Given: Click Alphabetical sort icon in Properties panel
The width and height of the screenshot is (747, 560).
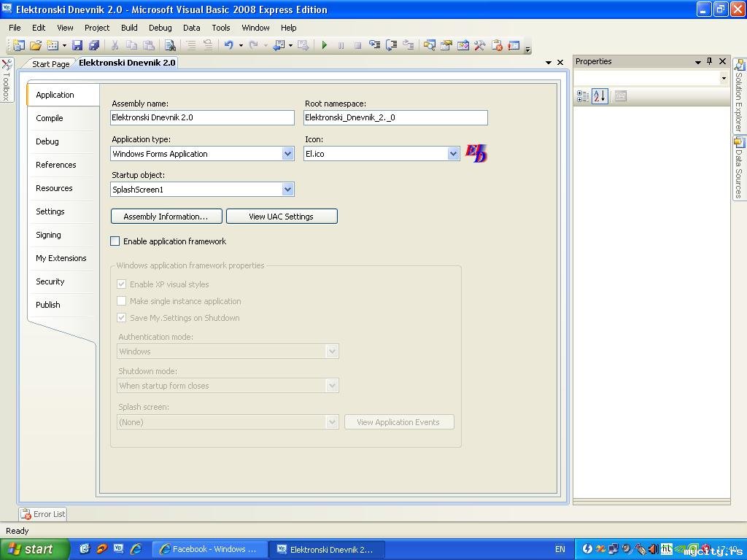Looking at the screenshot, I should point(600,96).
